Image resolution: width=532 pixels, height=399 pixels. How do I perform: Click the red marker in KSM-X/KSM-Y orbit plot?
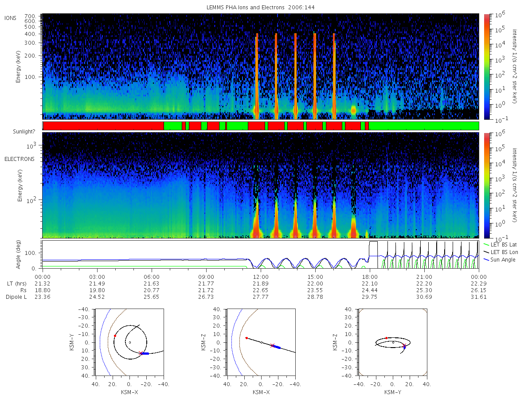[115, 336]
